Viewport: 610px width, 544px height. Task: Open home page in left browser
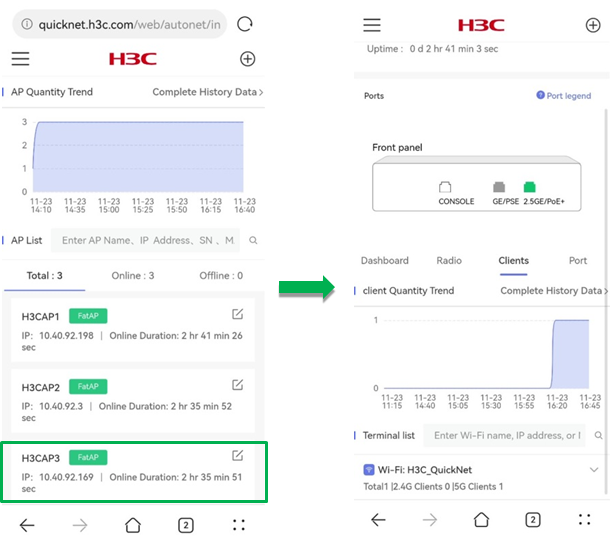point(133,525)
